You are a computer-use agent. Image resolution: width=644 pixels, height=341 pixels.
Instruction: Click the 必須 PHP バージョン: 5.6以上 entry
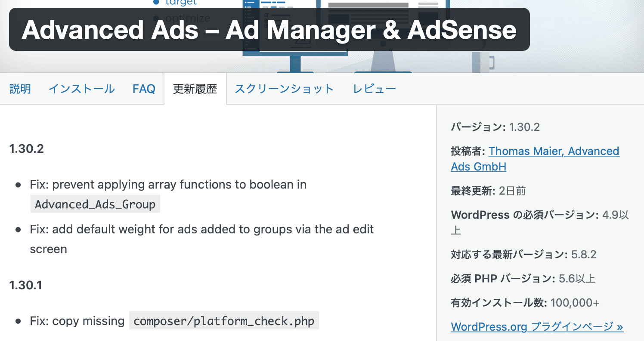(x=523, y=279)
